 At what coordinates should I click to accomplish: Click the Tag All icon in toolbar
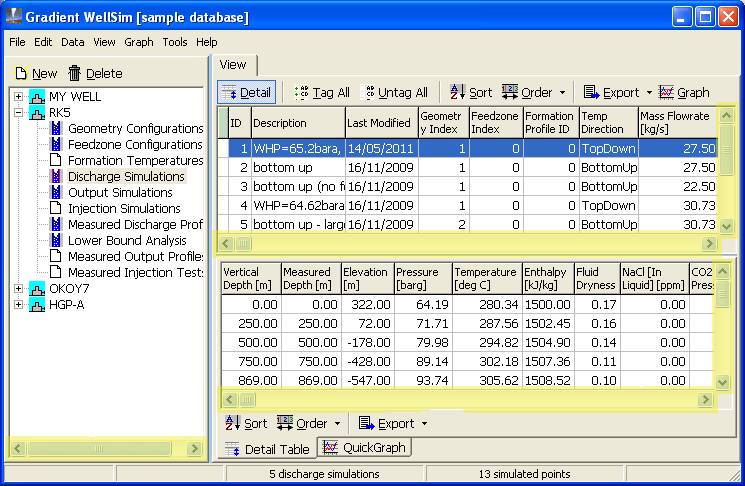point(301,92)
